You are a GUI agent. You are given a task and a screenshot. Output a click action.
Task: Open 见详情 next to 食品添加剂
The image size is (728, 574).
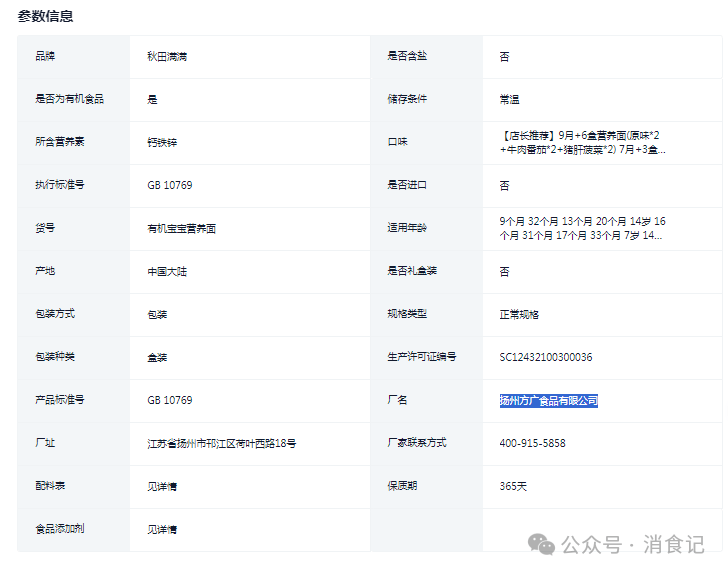click(162, 530)
